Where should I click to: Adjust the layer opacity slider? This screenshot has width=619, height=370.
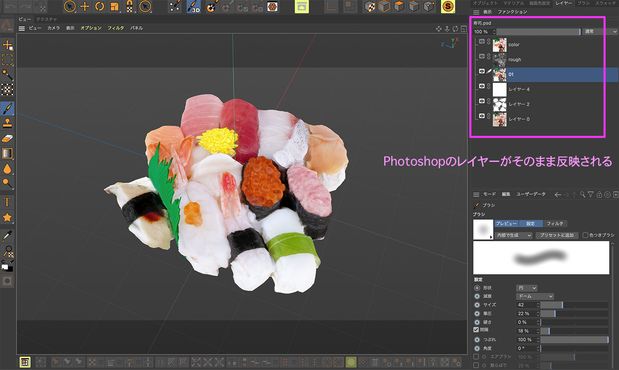coord(538,31)
